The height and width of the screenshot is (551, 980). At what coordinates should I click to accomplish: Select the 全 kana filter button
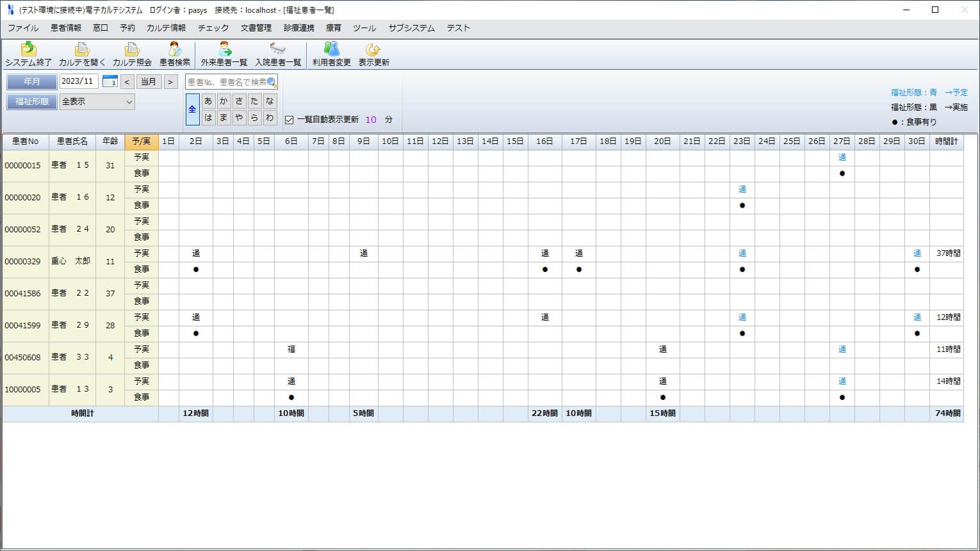point(192,109)
